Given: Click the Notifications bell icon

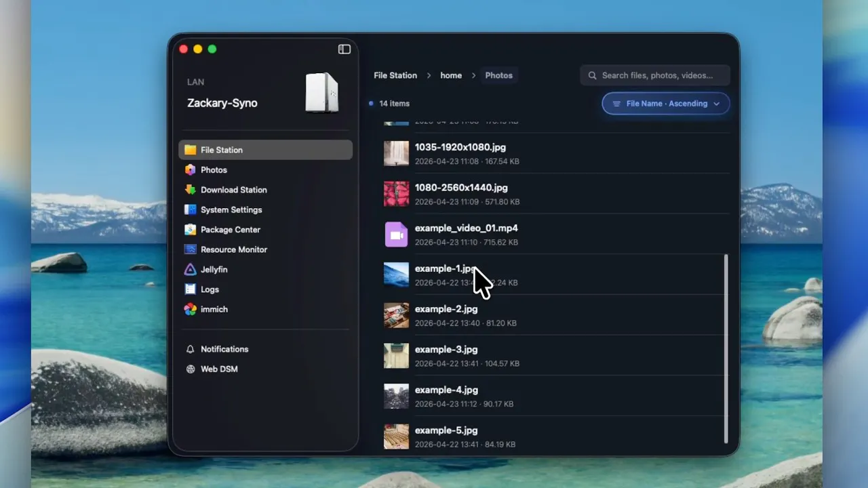Looking at the screenshot, I should click(191, 349).
